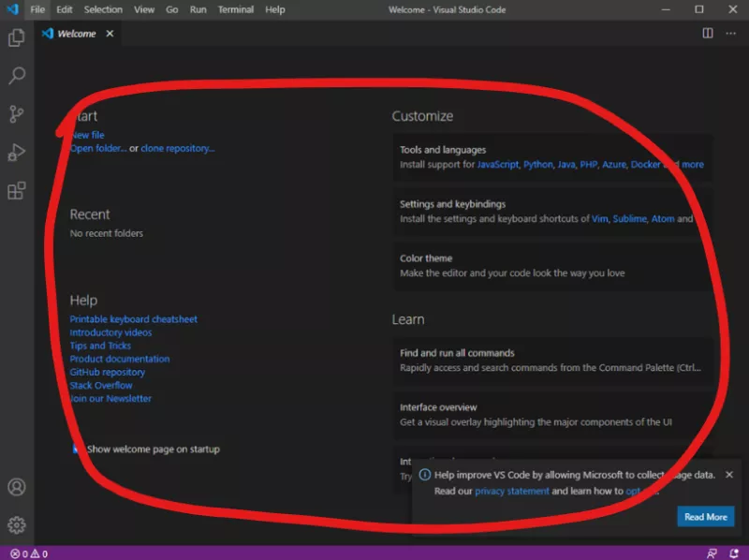The width and height of the screenshot is (749, 560).
Task: Open the privacy statement link
Action: (x=511, y=492)
